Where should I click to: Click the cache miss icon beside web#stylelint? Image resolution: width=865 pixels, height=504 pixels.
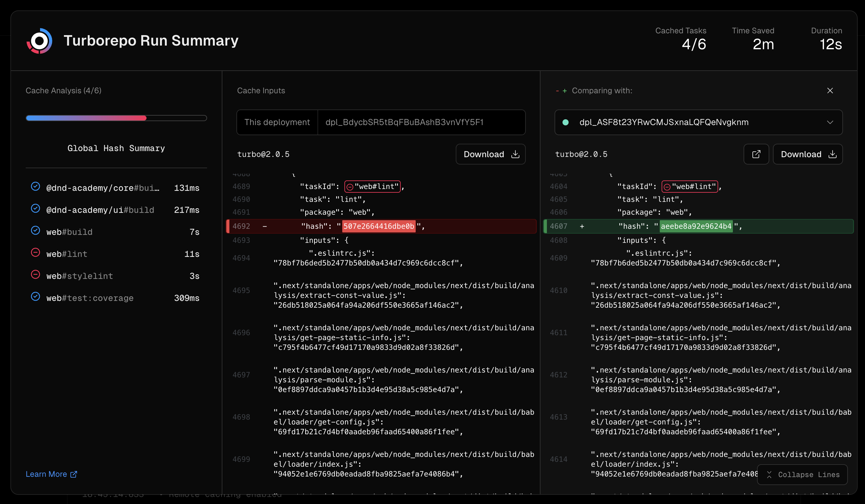(x=35, y=275)
